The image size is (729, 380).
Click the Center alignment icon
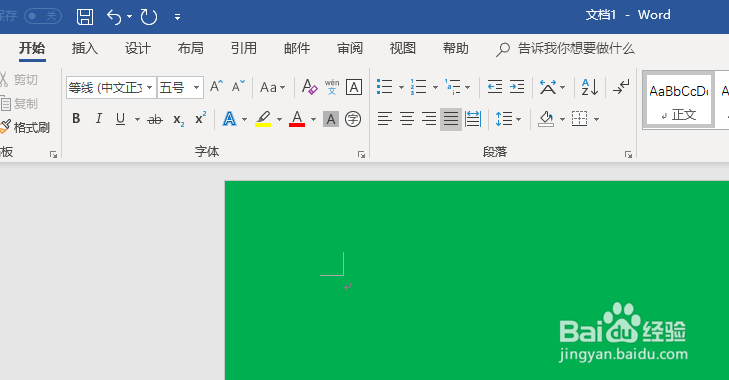point(407,119)
